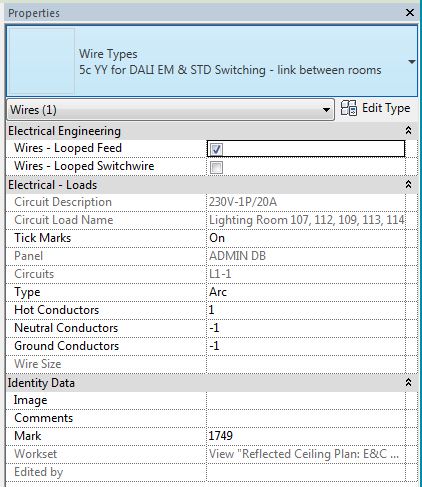The image size is (422, 487).
Task: Edit the Ground Conductors value
Action: point(306,346)
